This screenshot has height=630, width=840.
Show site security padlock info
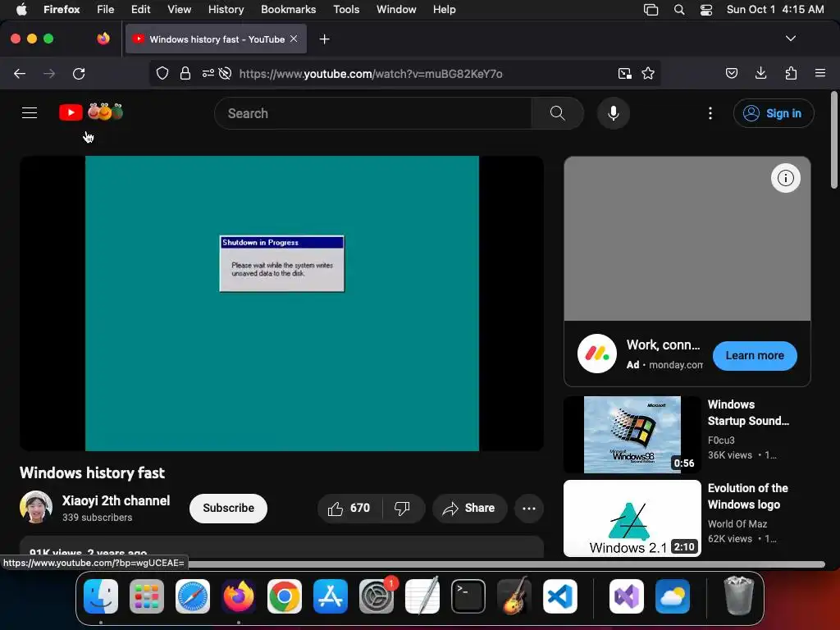(185, 73)
